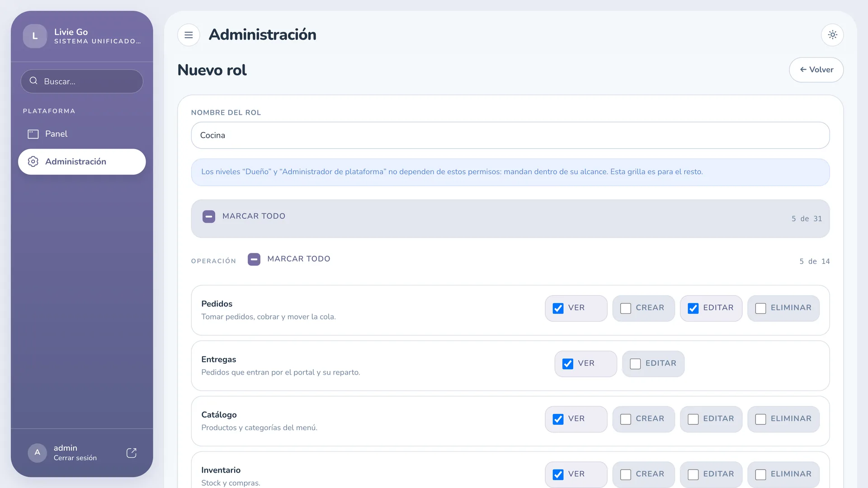Open the hamburger menu beside Administración
Image resolution: width=868 pixels, height=488 pixels.
pyautogui.click(x=189, y=35)
